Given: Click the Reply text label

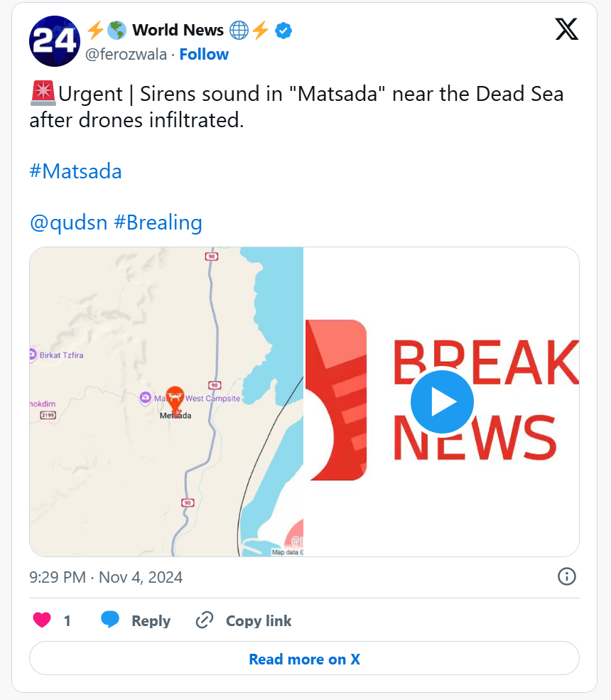Looking at the screenshot, I should click(x=151, y=620).
